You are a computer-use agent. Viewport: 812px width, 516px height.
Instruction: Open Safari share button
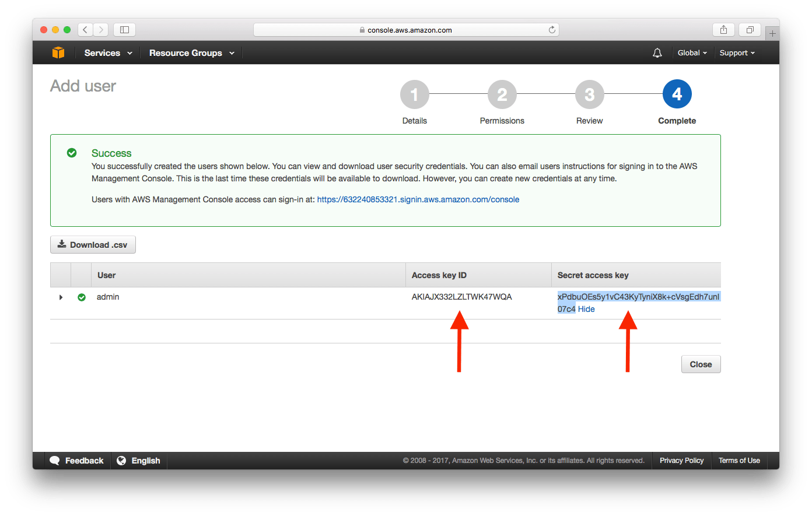723,30
